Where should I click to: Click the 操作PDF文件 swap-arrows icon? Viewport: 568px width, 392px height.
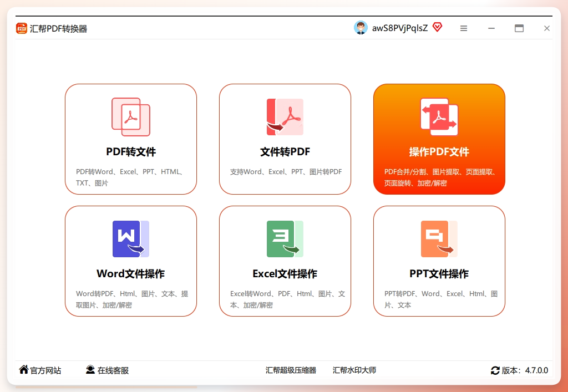tap(439, 117)
